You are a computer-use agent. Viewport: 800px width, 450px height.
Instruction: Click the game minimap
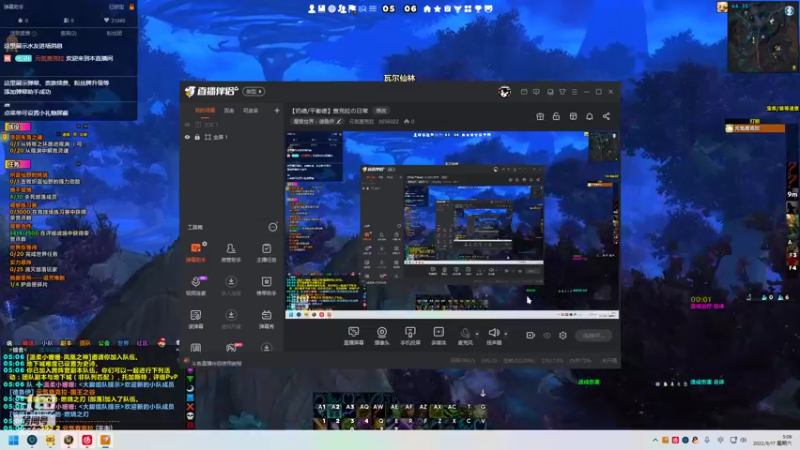click(762, 37)
